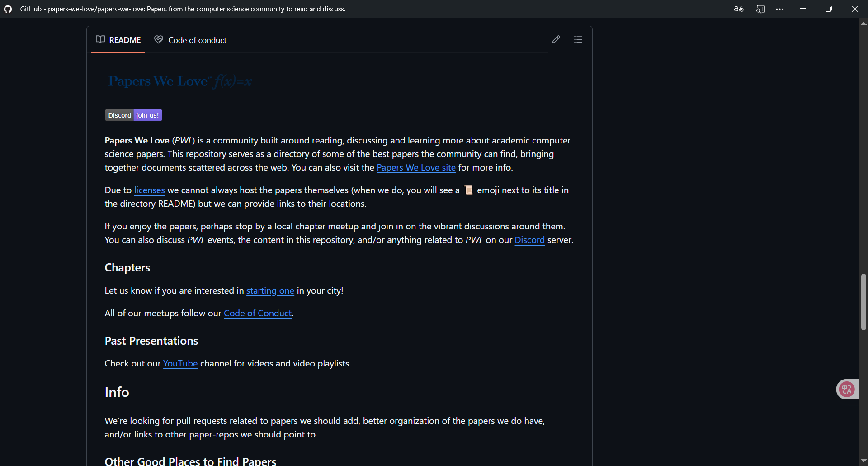Viewport: 868px width, 466px height.
Task: Follow the Discord server link
Action: click(529, 240)
